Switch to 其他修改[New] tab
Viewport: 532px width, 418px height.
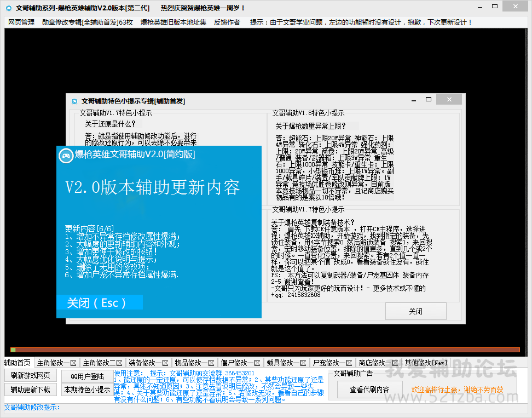(425, 363)
